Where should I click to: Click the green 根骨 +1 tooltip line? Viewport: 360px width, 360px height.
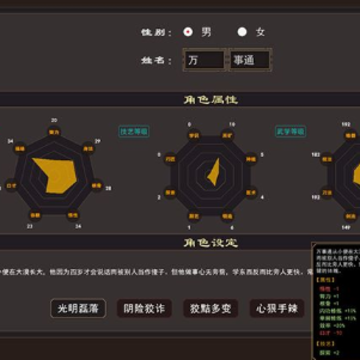[329, 303]
